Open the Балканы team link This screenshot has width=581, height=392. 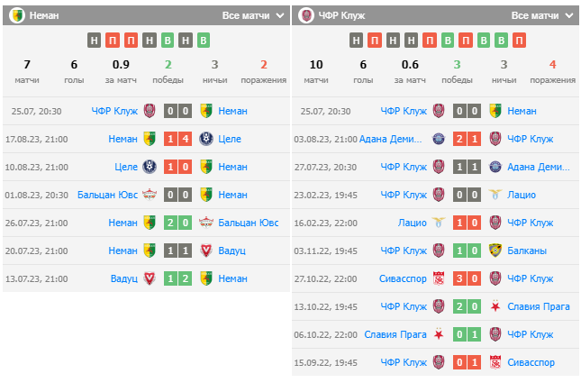(527, 251)
